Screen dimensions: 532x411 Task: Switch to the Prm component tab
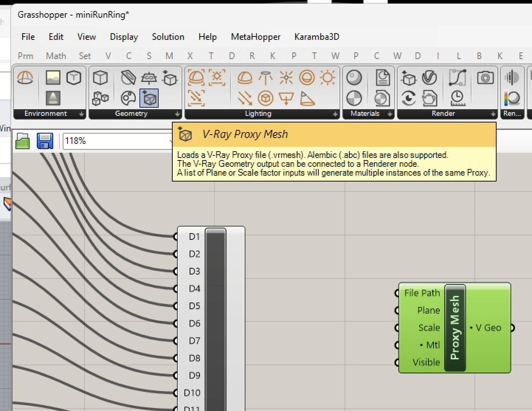[x=25, y=56]
